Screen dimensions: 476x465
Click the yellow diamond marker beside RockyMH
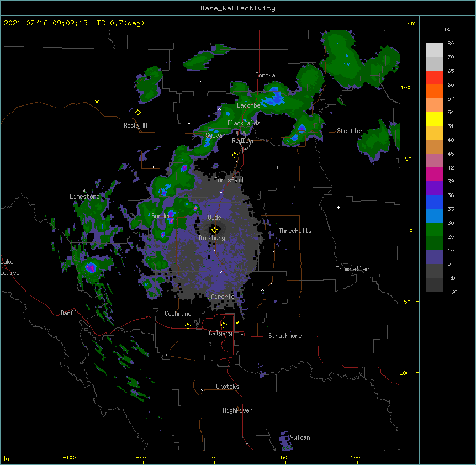138,113
